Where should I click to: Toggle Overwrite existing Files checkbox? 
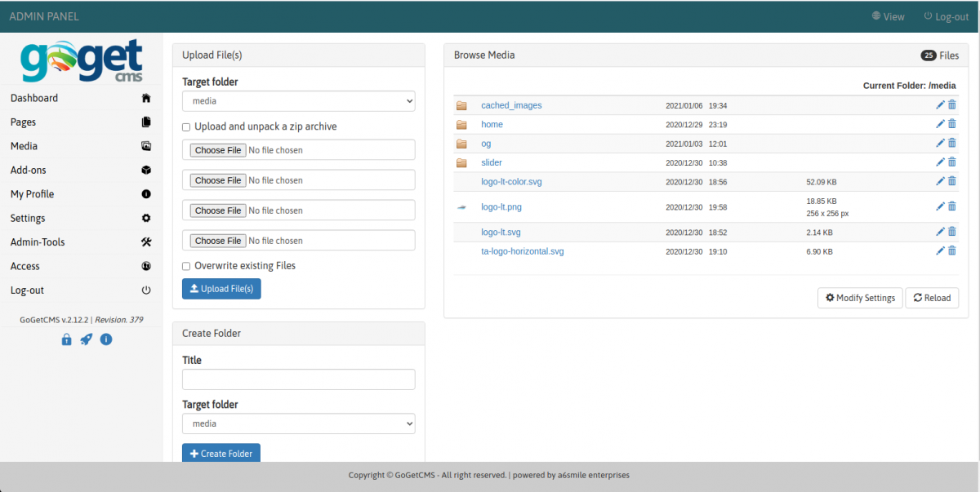pyautogui.click(x=186, y=266)
